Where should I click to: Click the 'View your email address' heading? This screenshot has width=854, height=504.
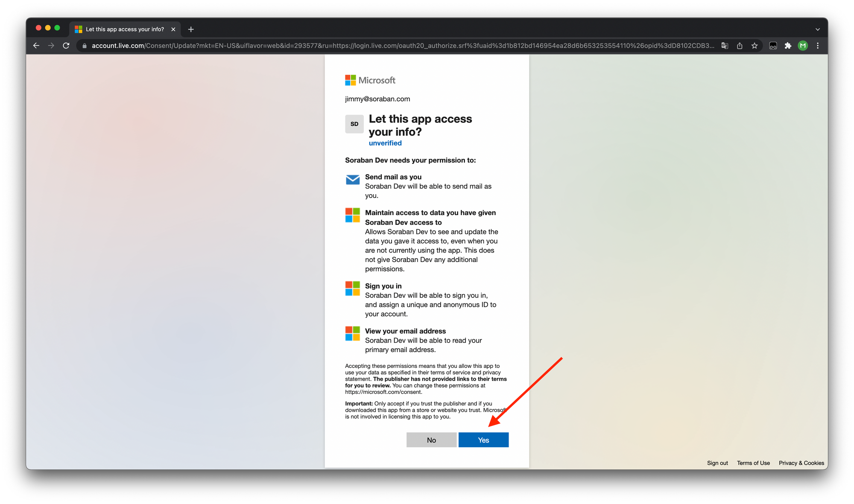405,331
